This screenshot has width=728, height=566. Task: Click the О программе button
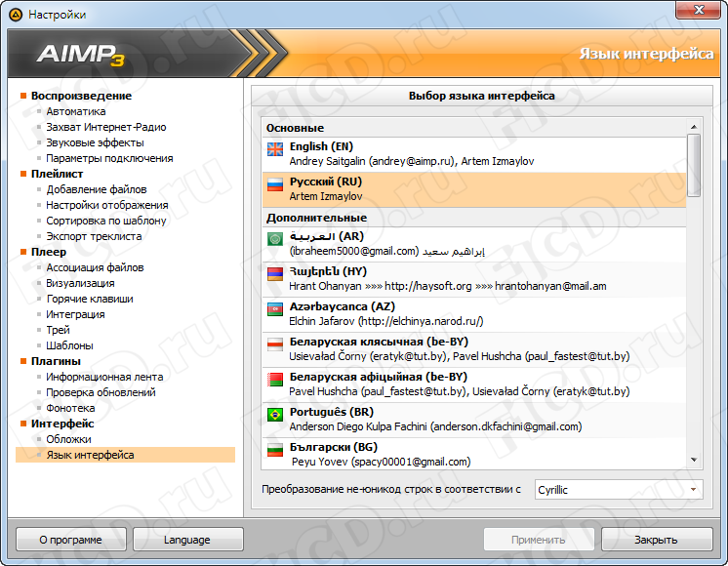click(70, 540)
